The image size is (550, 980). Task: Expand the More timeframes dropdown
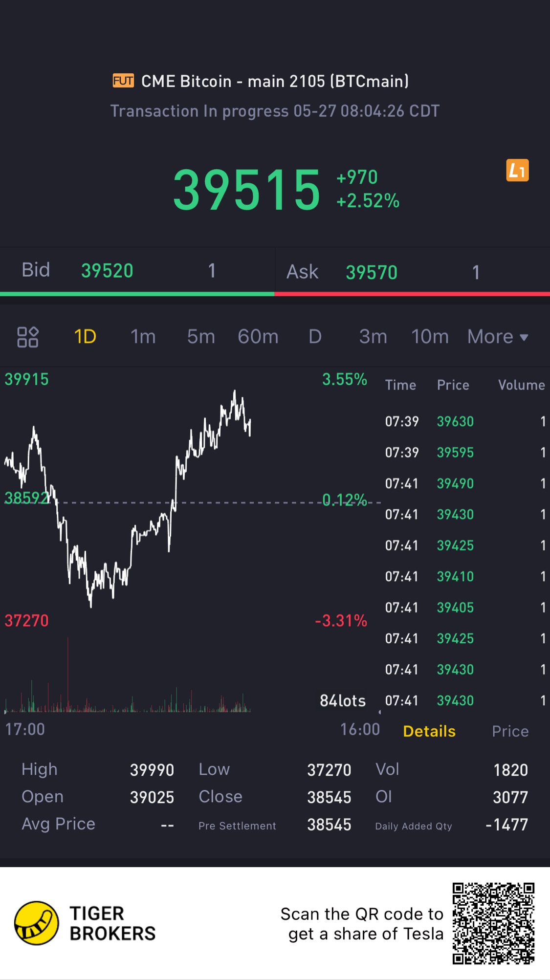click(498, 337)
